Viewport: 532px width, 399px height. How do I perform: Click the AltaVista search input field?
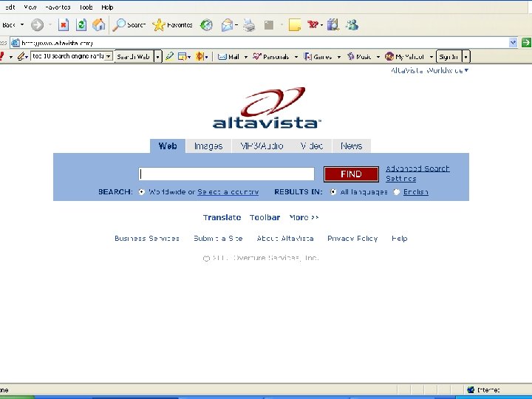[x=226, y=174]
